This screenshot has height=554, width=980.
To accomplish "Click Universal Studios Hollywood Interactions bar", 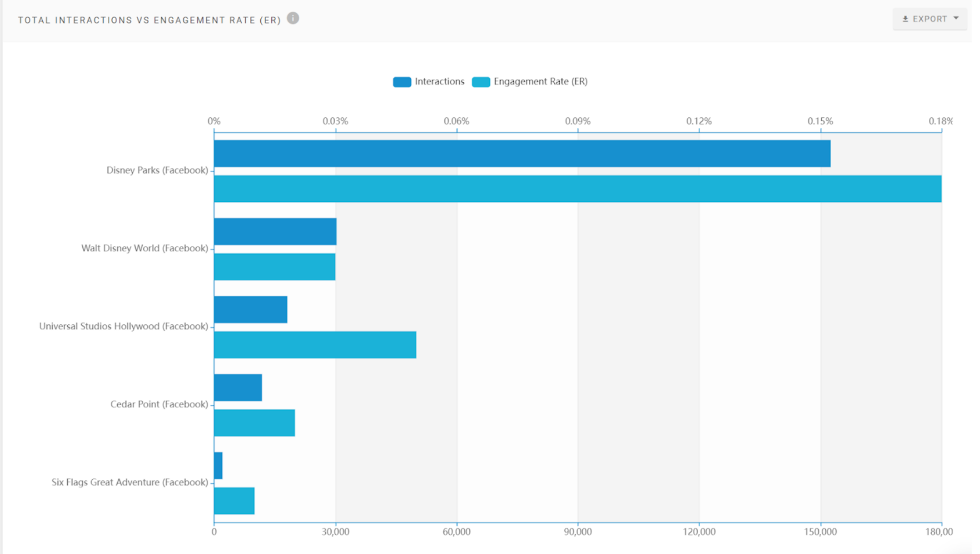I will pos(251,310).
